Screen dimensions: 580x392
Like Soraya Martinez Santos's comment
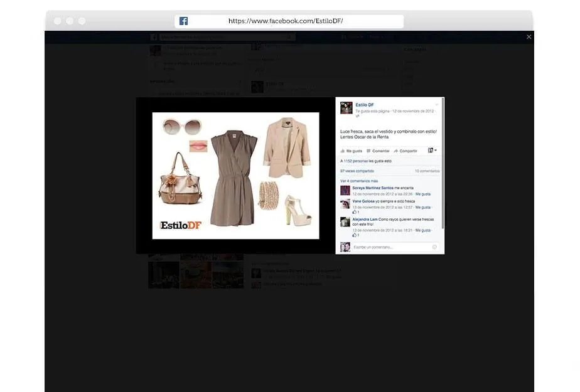[423, 194]
